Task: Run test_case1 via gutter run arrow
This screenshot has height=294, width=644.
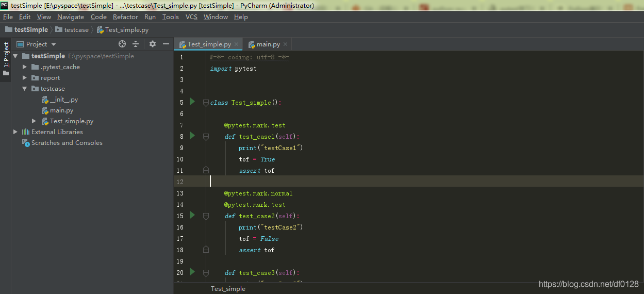Action: [192, 136]
